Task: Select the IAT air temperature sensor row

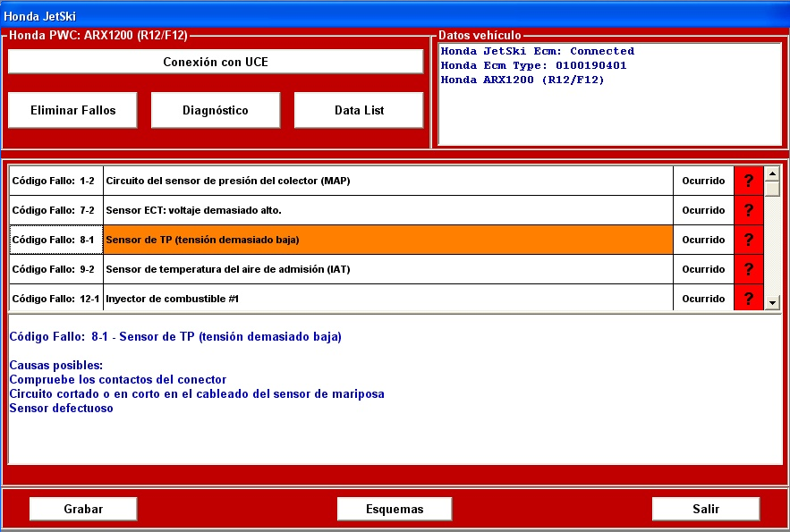Action: 387,269
